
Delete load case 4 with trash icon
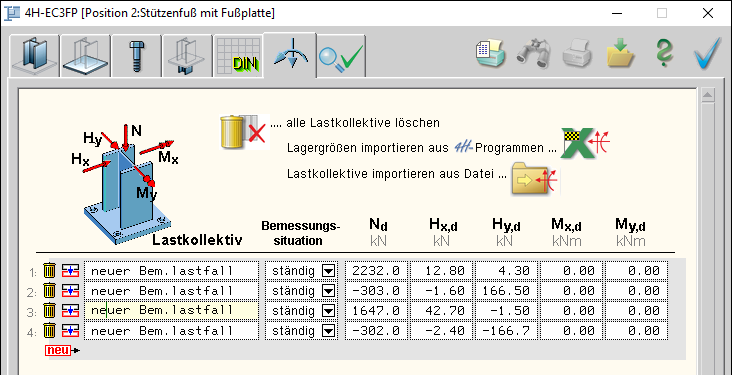(x=49, y=331)
